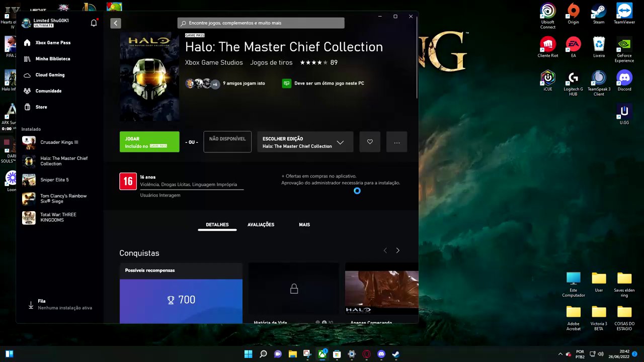Open the locked História de Vida achievement
Image resolution: width=644 pixels, height=362 pixels.
pos(294,293)
